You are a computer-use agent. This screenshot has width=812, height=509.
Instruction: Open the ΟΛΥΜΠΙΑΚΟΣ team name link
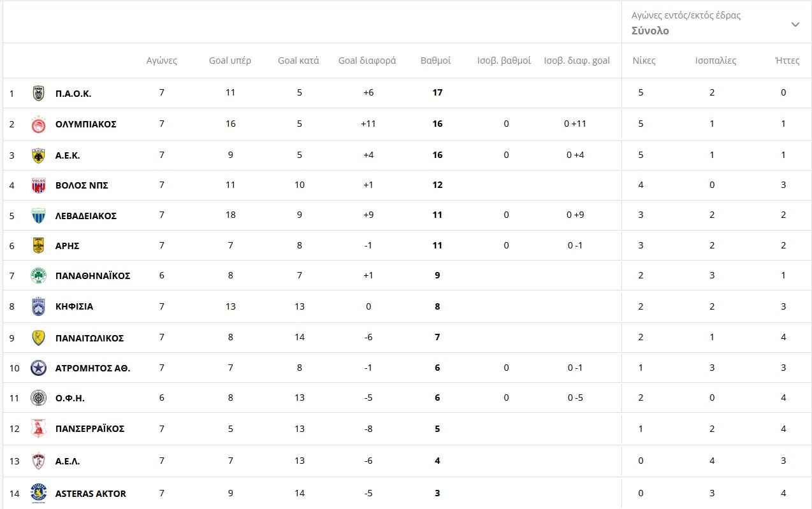[x=85, y=124]
